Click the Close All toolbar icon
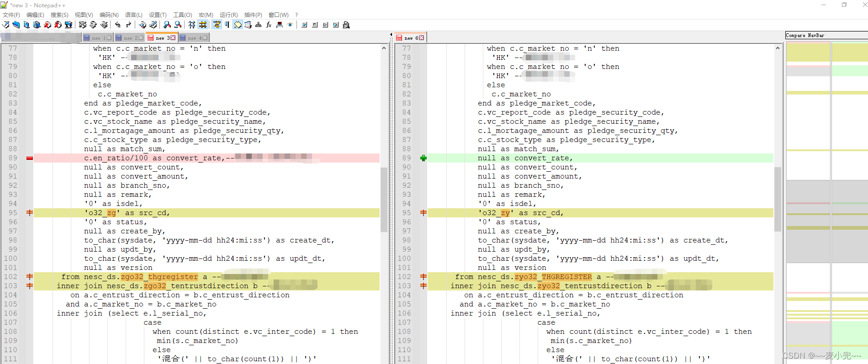This screenshot has width=868, height=364. click(58, 25)
